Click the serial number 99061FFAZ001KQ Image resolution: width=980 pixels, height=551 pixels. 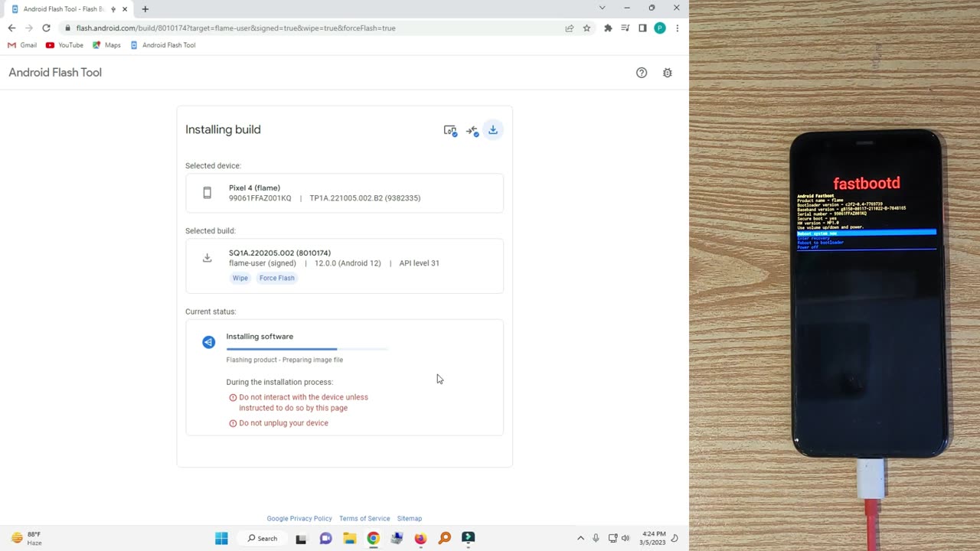(x=260, y=198)
